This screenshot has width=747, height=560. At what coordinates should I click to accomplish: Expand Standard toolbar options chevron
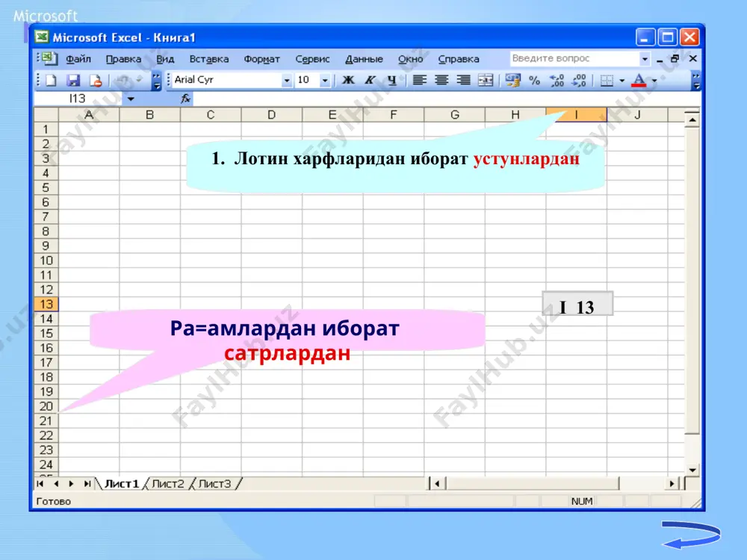click(x=156, y=81)
